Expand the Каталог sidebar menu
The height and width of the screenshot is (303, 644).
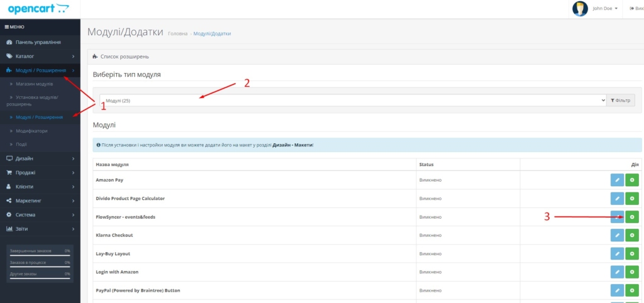(x=40, y=56)
